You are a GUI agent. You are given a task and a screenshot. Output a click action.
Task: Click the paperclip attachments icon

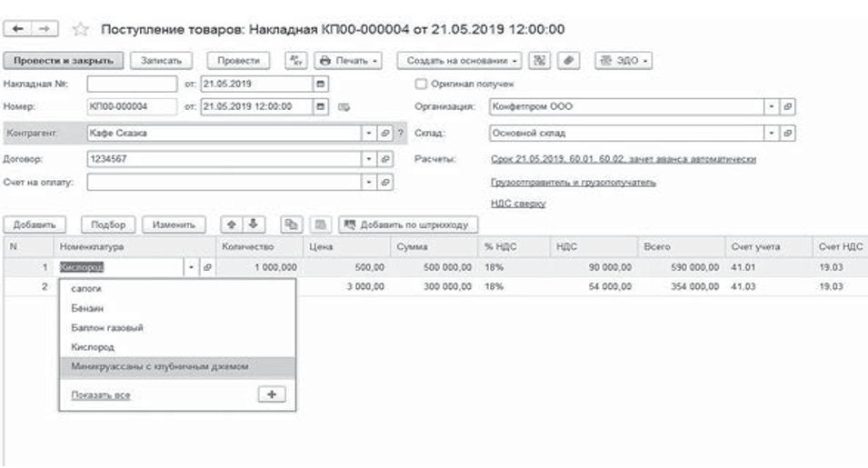[568, 60]
